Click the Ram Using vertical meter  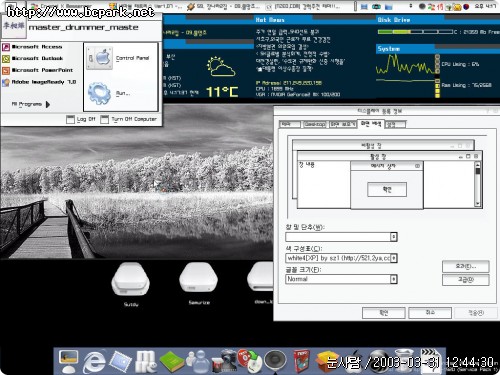coord(437,88)
